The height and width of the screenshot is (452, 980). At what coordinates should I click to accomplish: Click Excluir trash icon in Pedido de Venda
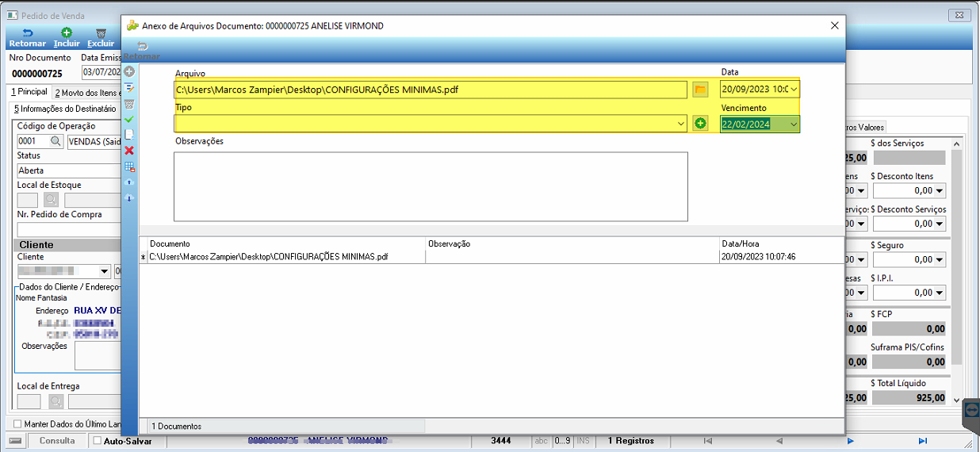tap(101, 38)
